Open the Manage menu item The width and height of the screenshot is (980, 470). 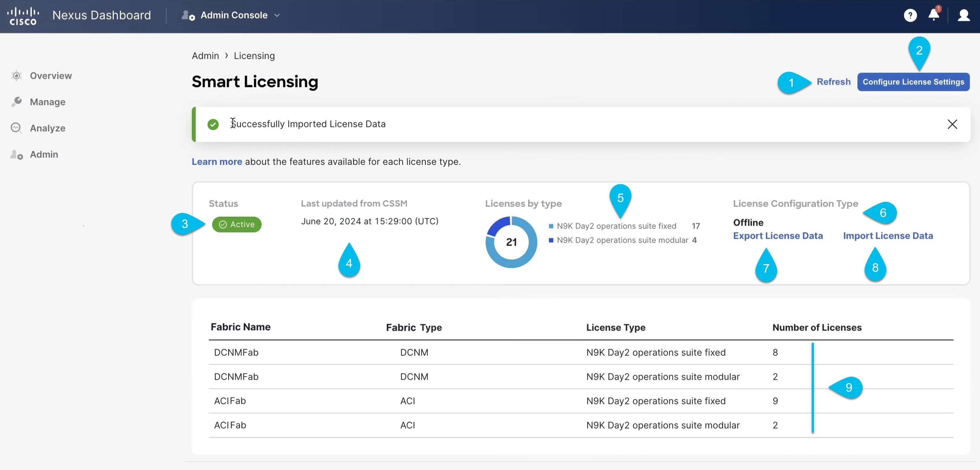[47, 102]
